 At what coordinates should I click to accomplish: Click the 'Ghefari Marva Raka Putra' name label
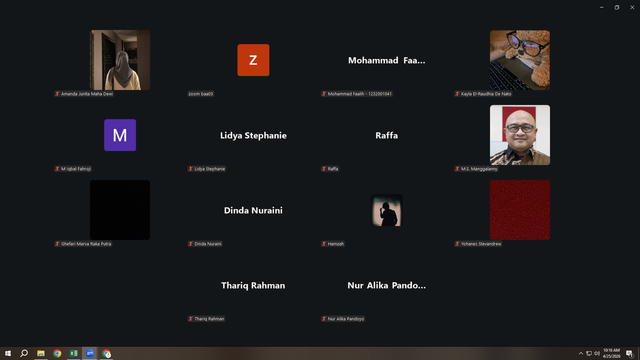[86, 244]
